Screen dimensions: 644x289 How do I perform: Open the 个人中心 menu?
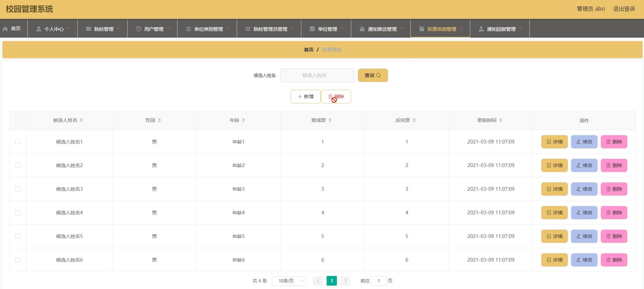pyautogui.click(x=53, y=28)
